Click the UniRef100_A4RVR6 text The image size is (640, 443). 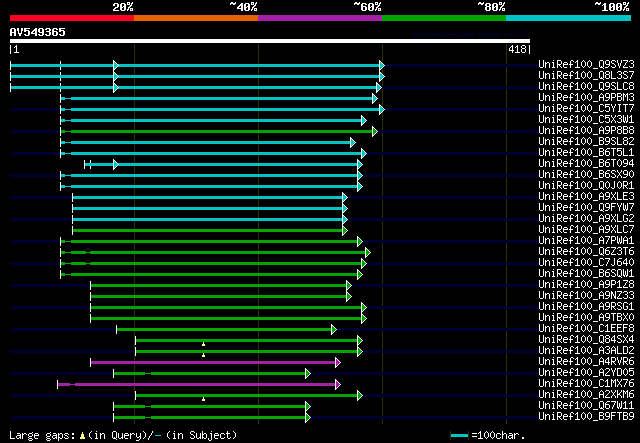click(x=586, y=362)
